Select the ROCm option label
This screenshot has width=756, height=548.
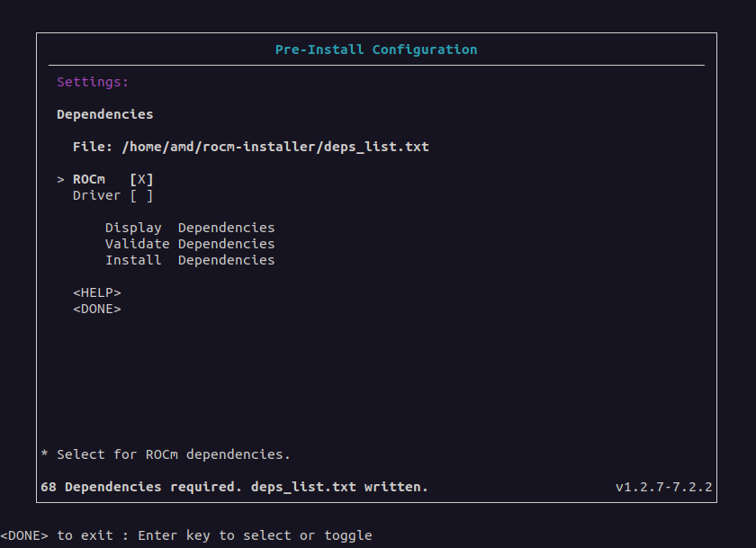point(89,179)
